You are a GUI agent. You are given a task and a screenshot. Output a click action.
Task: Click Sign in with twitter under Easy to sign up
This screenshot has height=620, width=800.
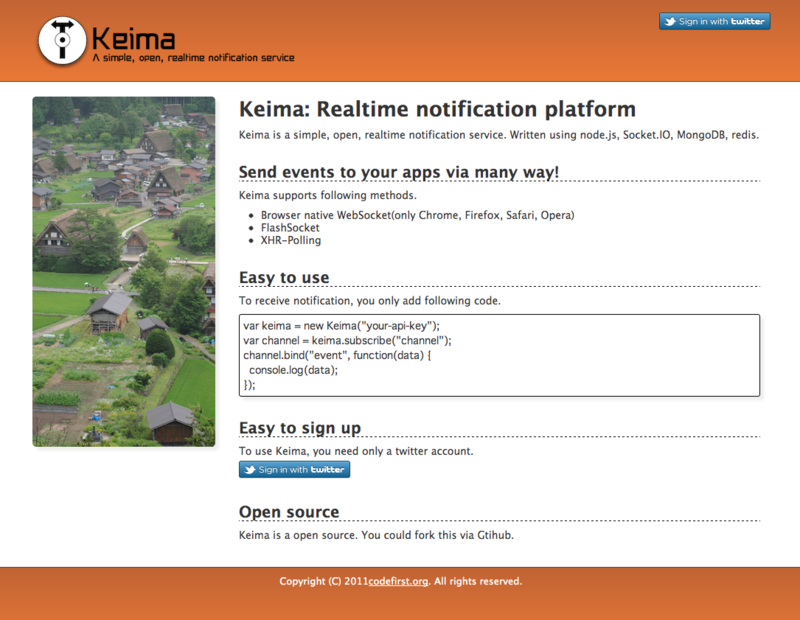294,469
